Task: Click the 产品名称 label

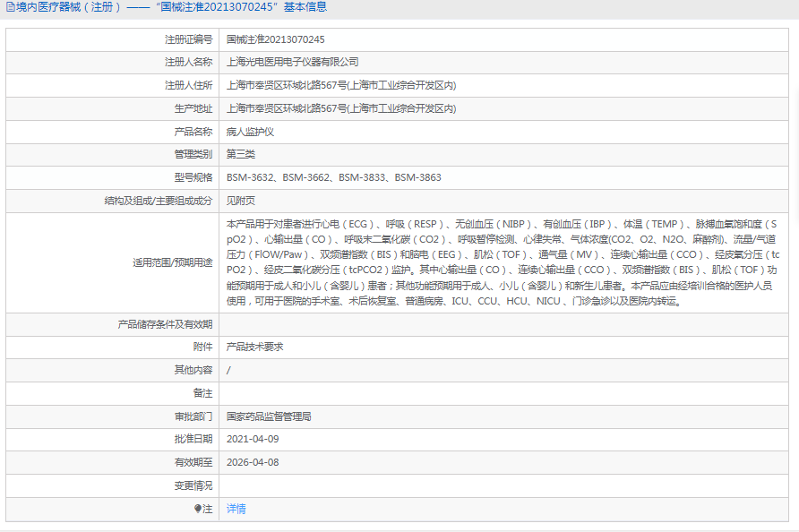Action: [x=193, y=132]
